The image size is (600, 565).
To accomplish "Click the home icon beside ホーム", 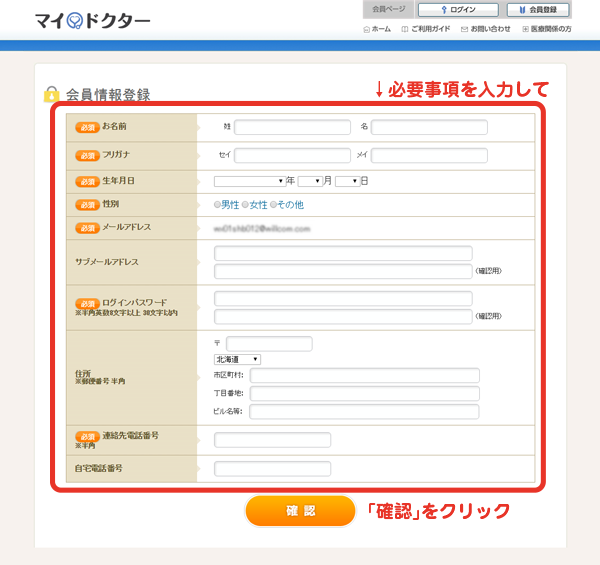I will (x=366, y=29).
